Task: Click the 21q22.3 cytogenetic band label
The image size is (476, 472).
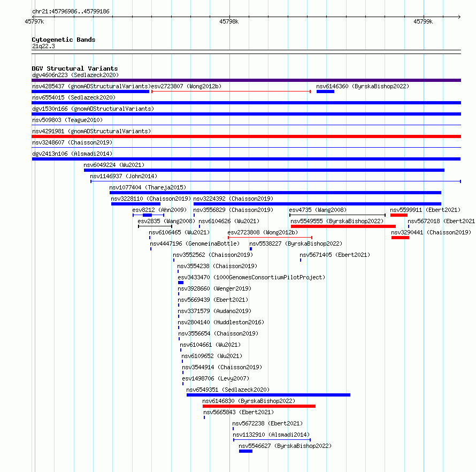Action: pyautogui.click(x=43, y=46)
